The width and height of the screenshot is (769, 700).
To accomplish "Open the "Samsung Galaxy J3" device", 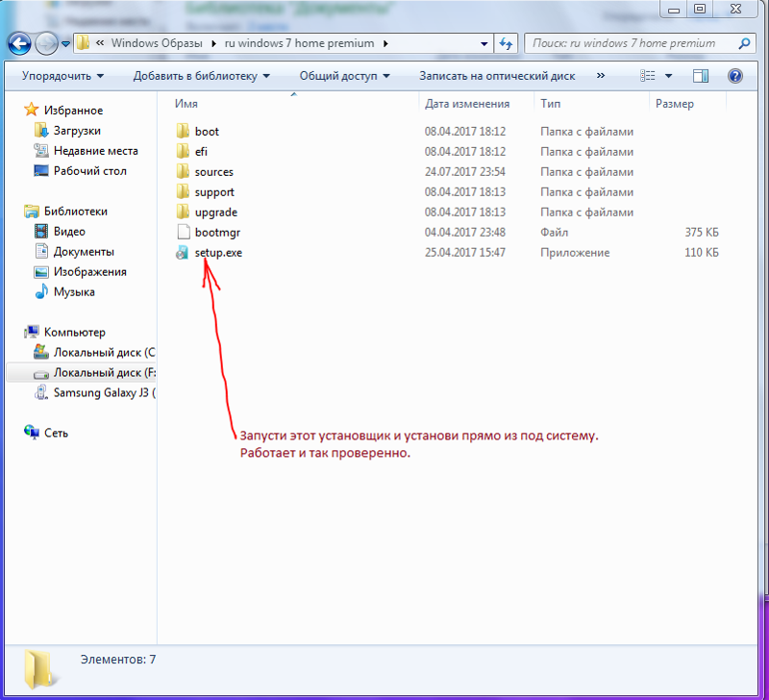I will 104,392.
